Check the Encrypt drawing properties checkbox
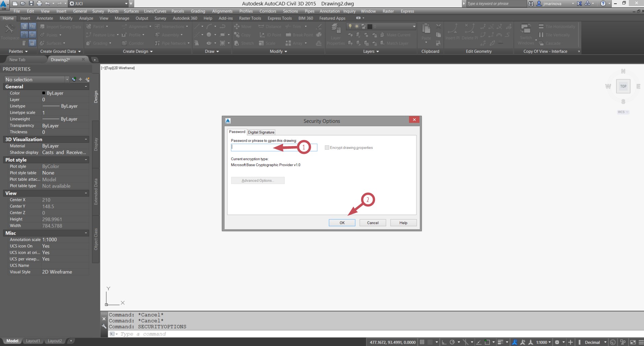Image resolution: width=644 pixels, height=346 pixels. (327, 147)
